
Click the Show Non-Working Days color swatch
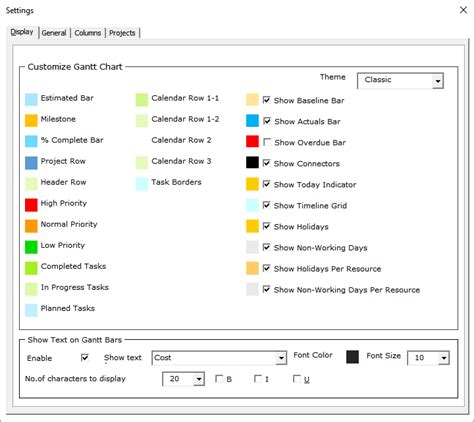click(252, 247)
